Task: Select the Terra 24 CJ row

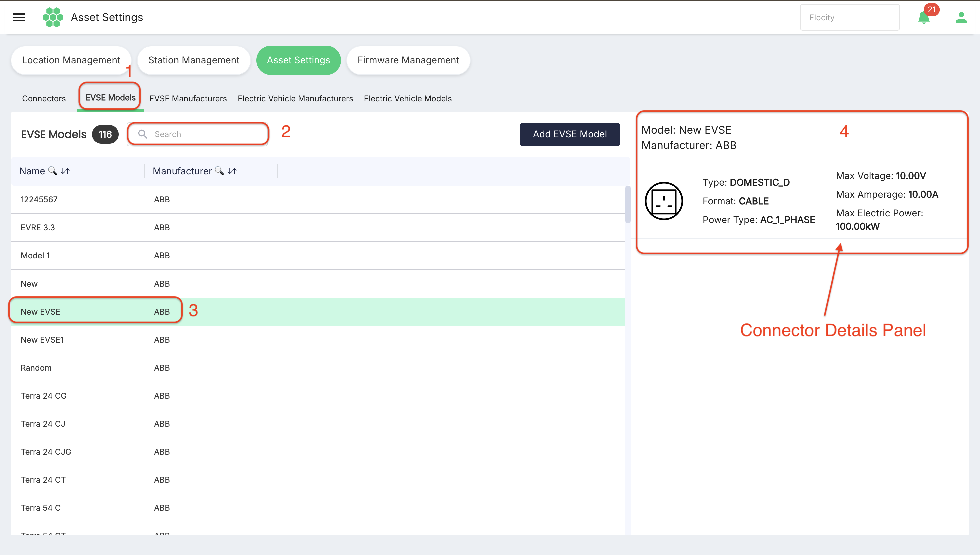Action: point(318,424)
